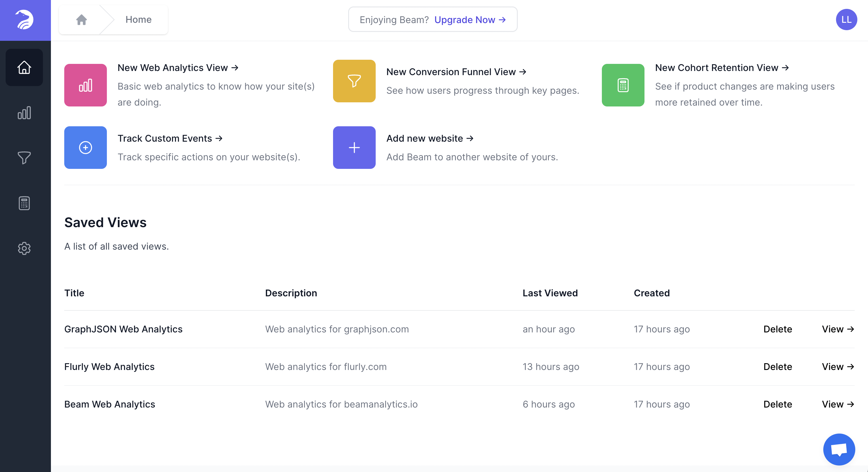This screenshot has width=868, height=472.
Task: Delete the Flurly Web Analytics view
Action: click(x=778, y=367)
